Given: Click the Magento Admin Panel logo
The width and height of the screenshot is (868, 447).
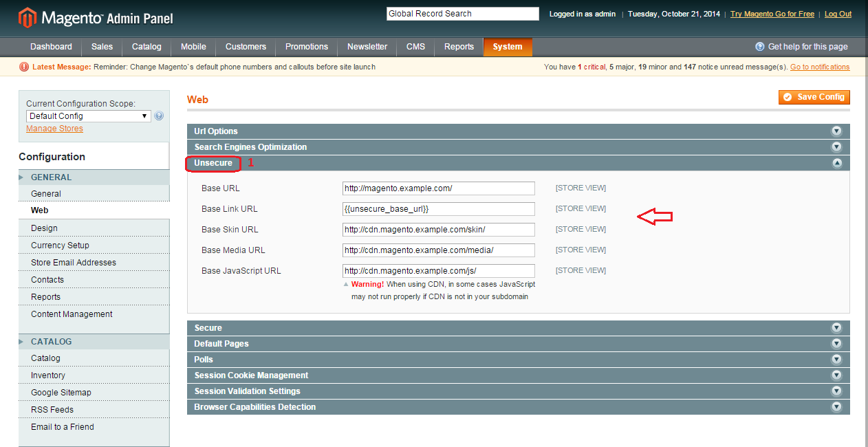Looking at the screenshot, I should [x=96, y=17].
